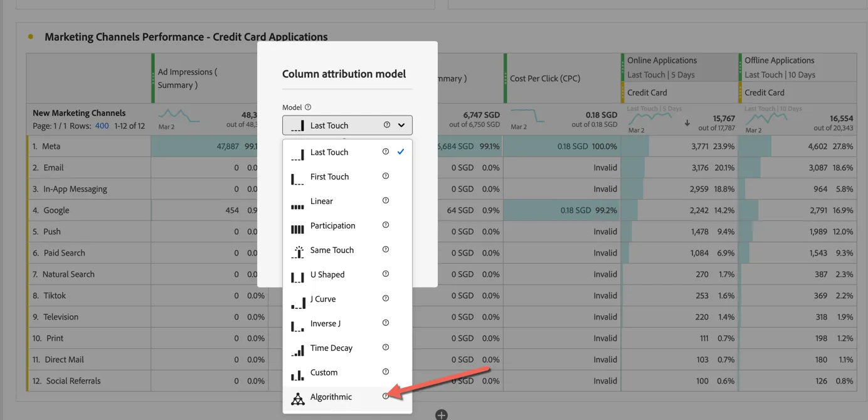Click the plus icon below the table

442,415
